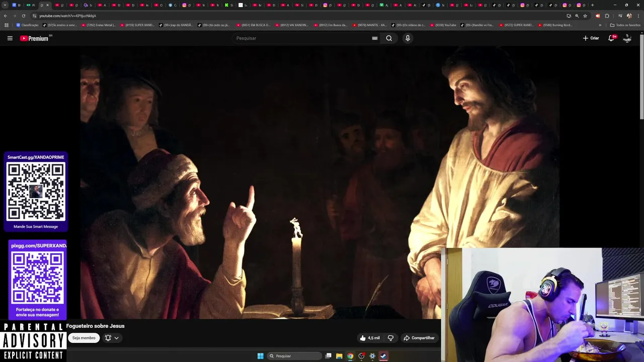Click the video title Fogueteiro sobre Jesus

(95, 326)
